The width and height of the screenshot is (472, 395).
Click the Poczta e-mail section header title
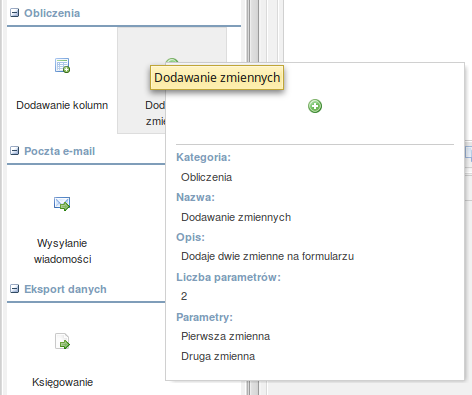click(x=60, y=151)
